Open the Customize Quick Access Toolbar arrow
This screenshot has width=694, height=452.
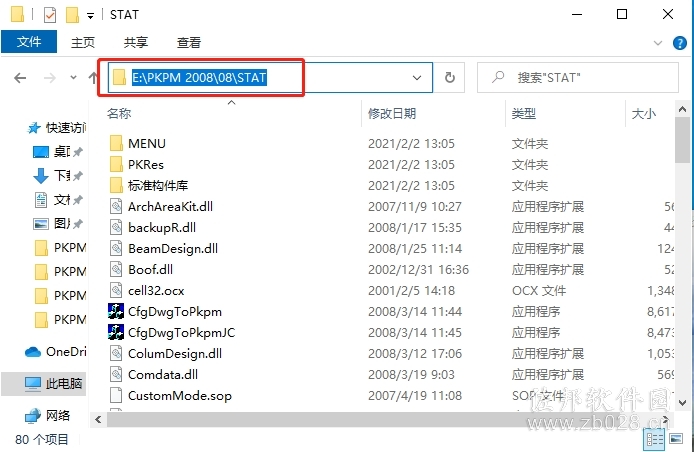click(90, 16)
